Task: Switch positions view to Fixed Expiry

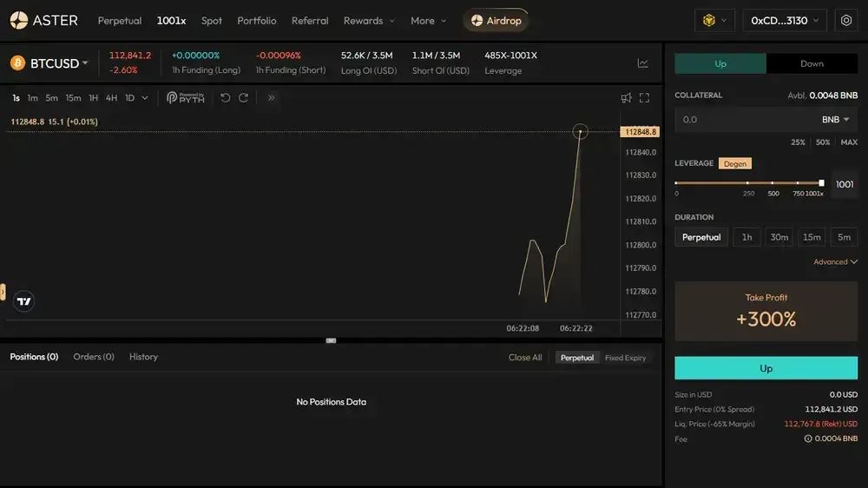Action: click(x=626, y=358)
